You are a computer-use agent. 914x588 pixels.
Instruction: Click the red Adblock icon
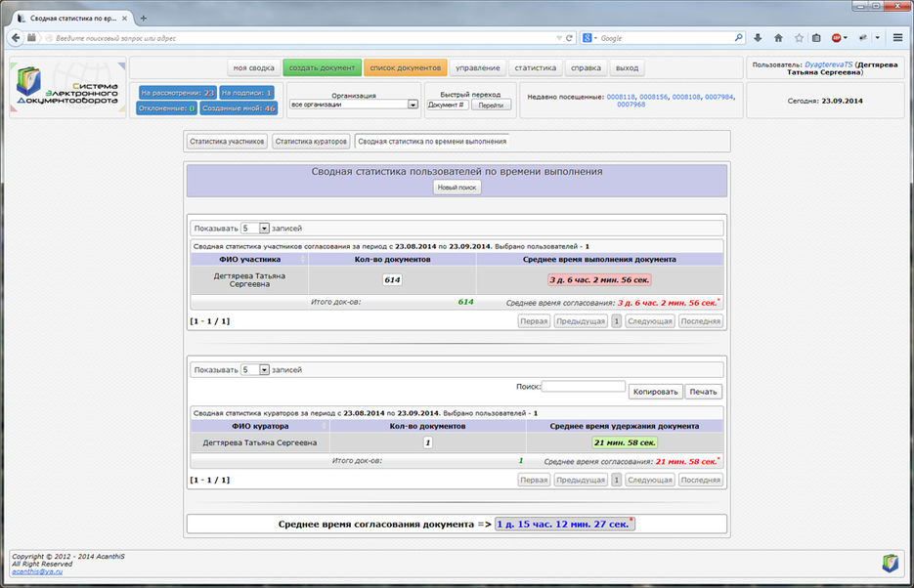click(x=837, y=38)
